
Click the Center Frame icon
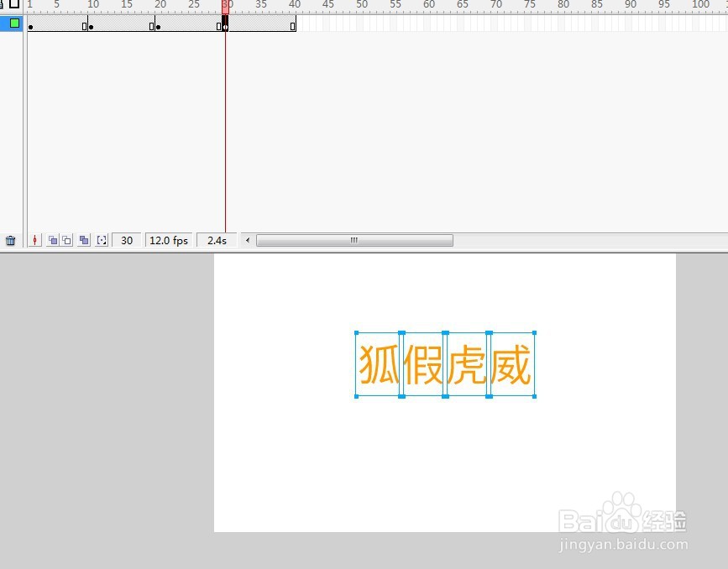(34, 240)
